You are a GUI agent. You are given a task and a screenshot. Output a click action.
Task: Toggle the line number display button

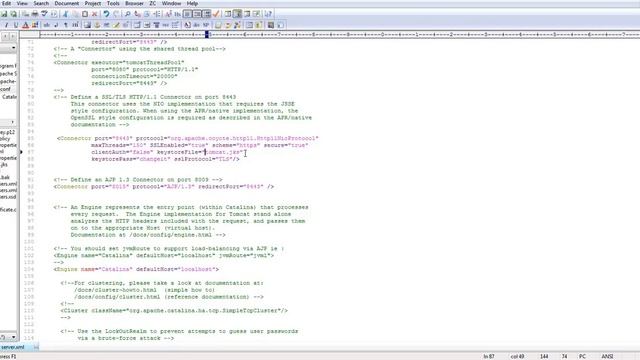tap(197, 14)
